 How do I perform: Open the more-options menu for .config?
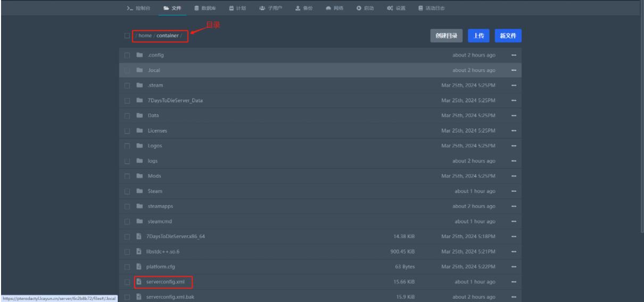[514, 55]
